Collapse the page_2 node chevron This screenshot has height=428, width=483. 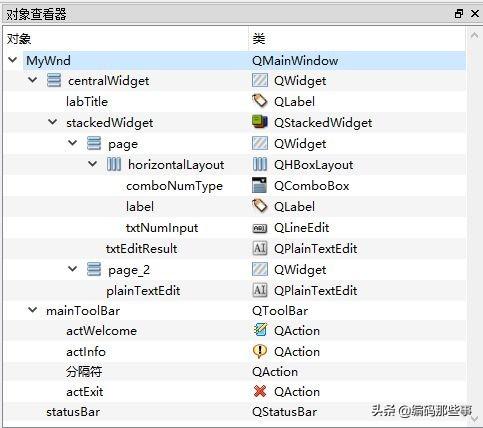tap(73, 269)
